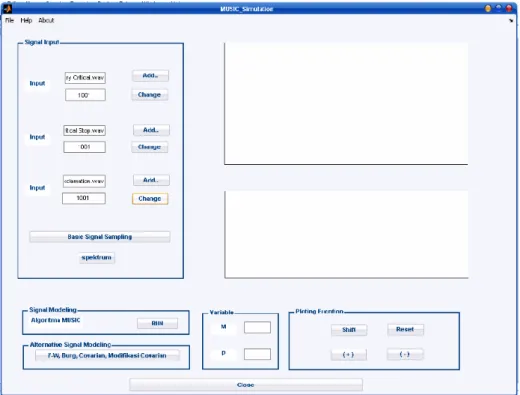The width and height of the screenshot is (520, 395).
Task: Click the Shift plotting button
Action: click(x=349, y=330)
